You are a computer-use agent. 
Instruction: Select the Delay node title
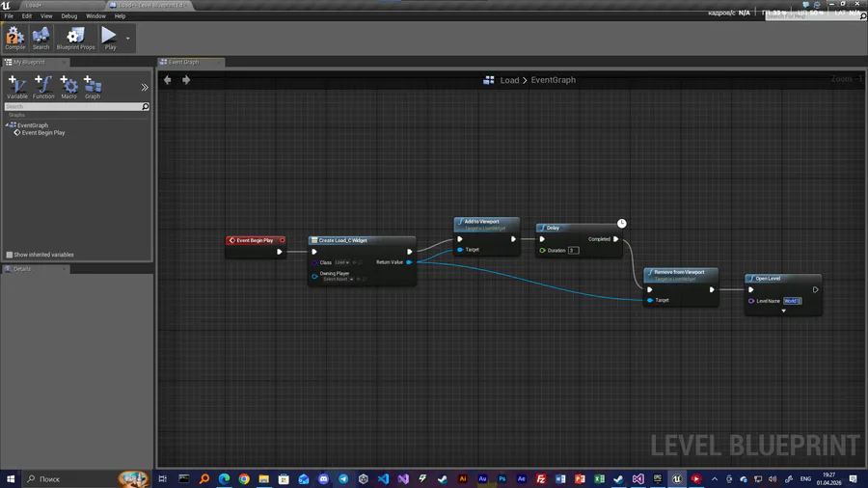[553, 228]
